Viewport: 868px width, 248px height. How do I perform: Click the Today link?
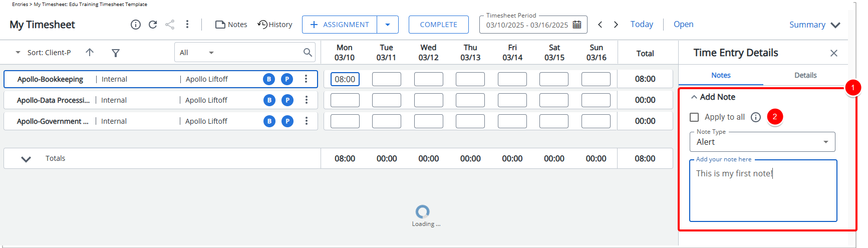pyautogui.click(x=642, y=24)
